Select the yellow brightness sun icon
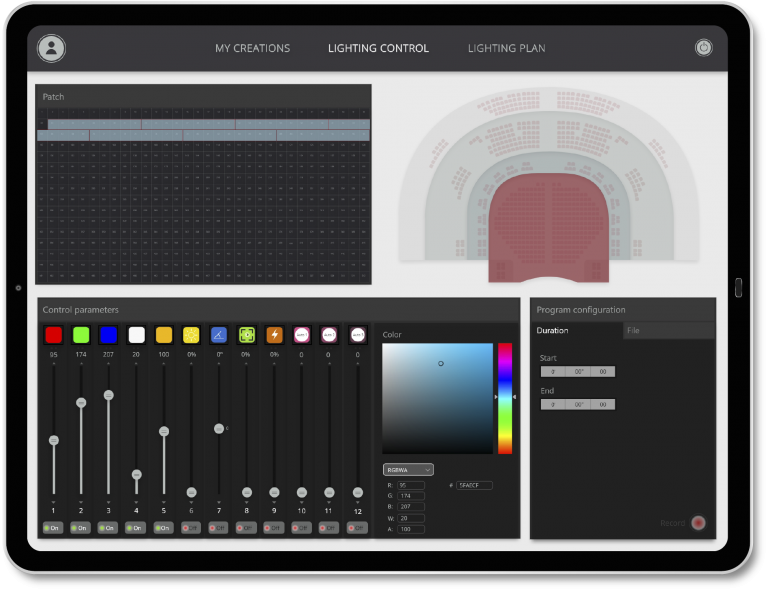Image resolution: width=768 pixels, height=591 pixels. coord(191,335)
